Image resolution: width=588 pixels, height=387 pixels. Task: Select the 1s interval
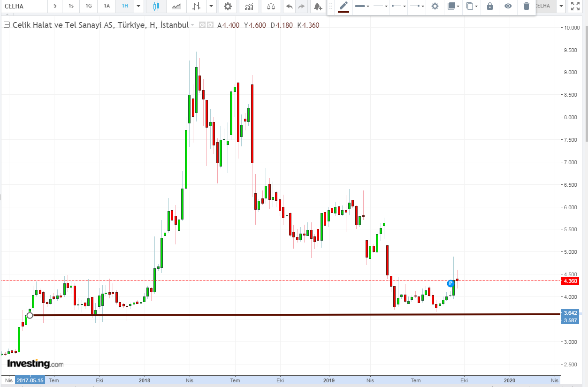tap(71, 6)
